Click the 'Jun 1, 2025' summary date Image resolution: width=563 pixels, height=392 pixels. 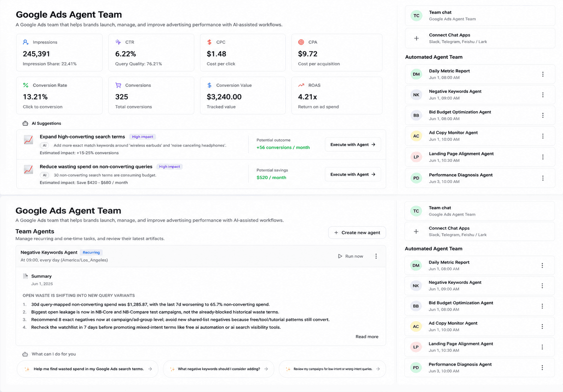42,284
